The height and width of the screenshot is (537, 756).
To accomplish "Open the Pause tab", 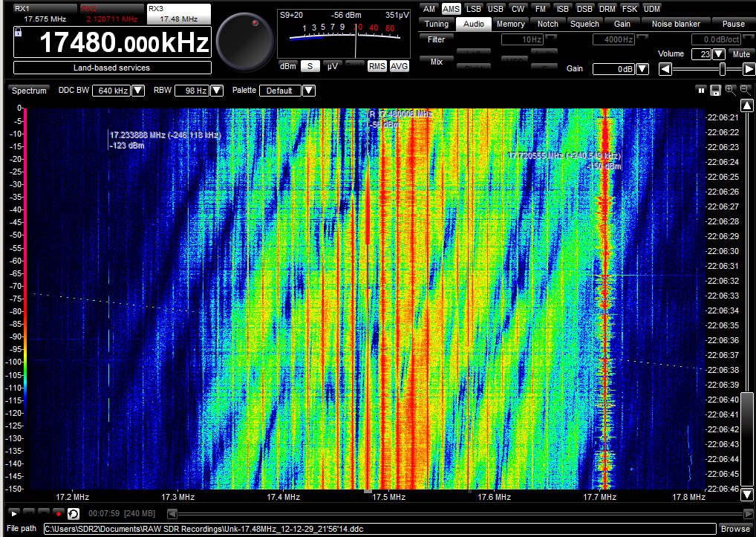I will coord(733,24).
